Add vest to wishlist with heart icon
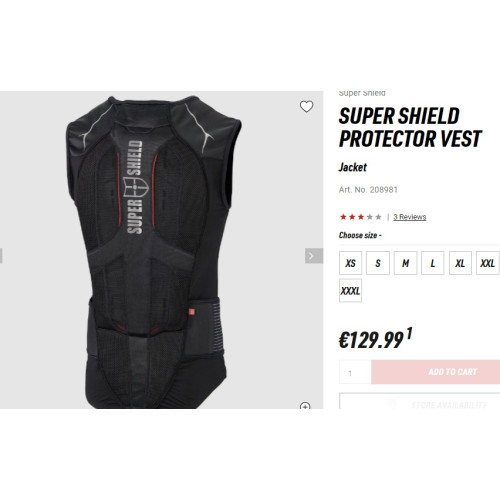 tap(306, 107)
